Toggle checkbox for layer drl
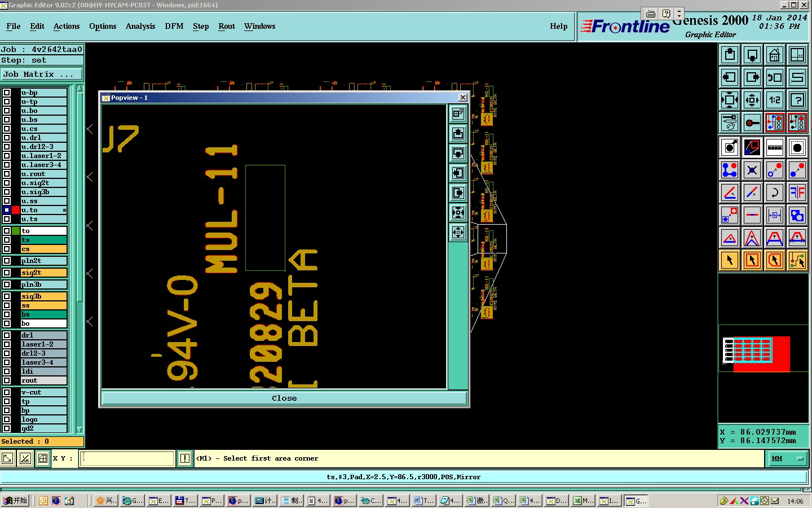 [x=7, y=335]
